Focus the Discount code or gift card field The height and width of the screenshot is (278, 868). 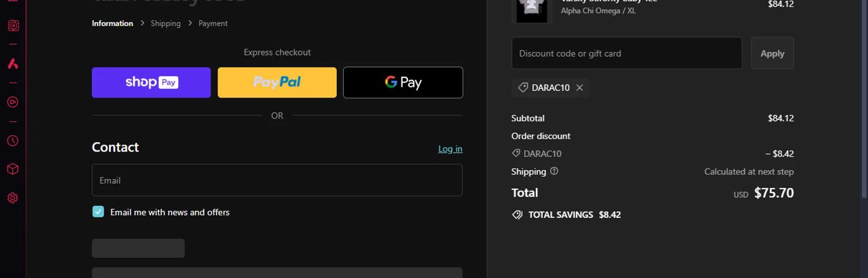coord(626,53)
